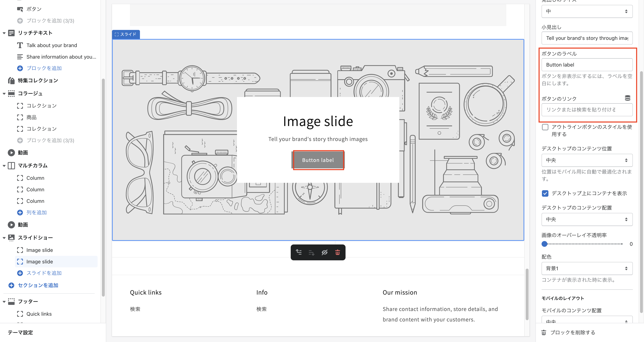Select the Talk about your brand block
644x342 pixels.
(52, 45)
